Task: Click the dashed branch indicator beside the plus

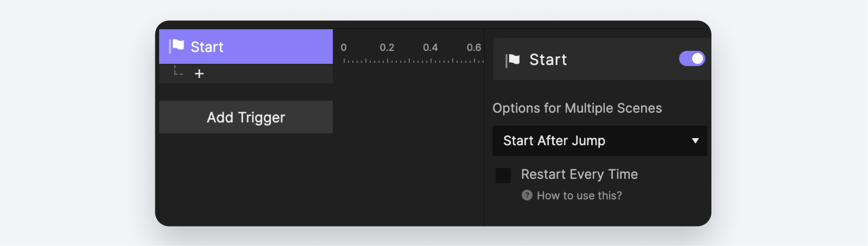Action: (x=178, y=71)
